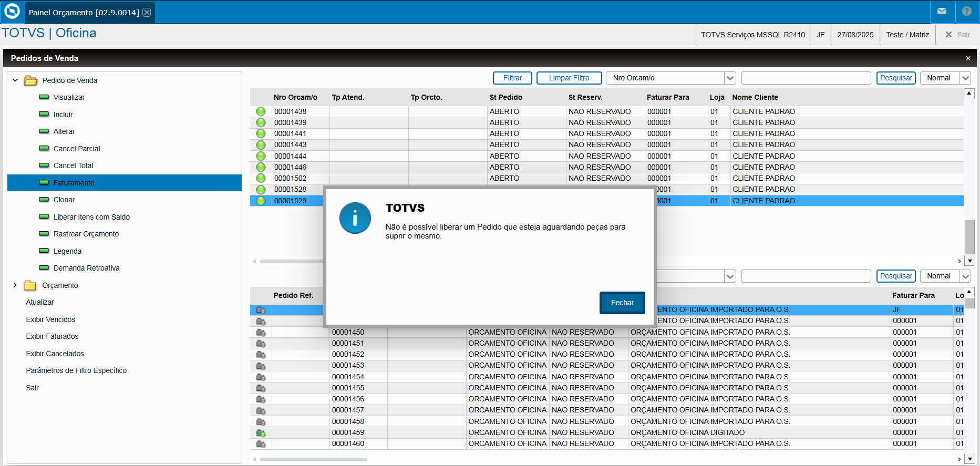Click Exibir Cancelados in the side menu
This screenshot has height=466, width=980.
tap(55, 354)
